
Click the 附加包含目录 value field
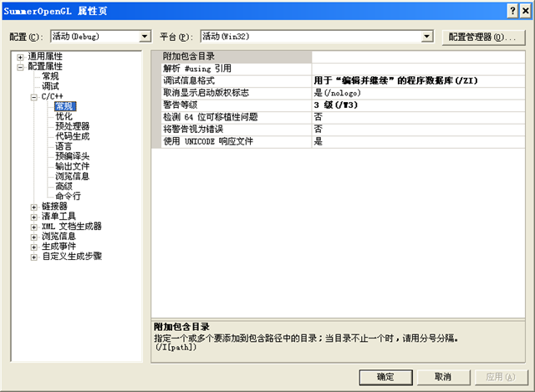tap(416, 56)
